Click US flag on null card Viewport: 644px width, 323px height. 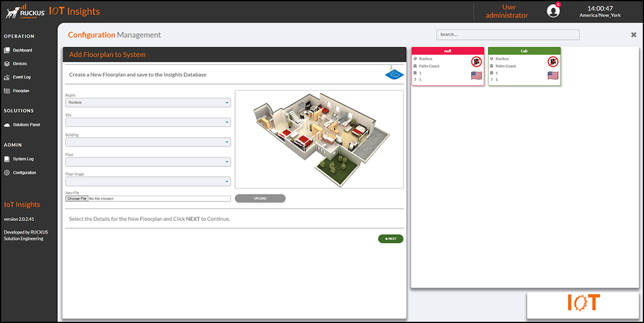click(476, 76)
